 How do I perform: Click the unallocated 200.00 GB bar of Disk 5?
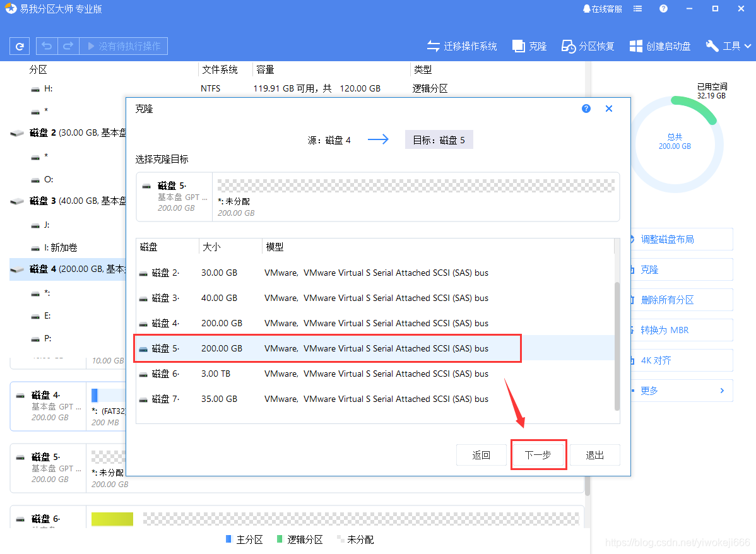point(416,186)
